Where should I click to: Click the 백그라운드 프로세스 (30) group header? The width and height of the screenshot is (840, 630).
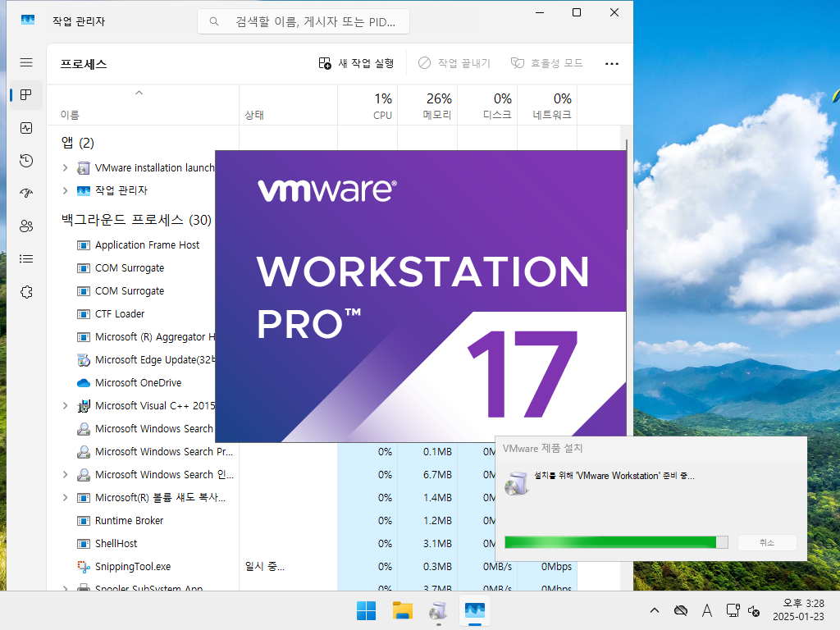(137, 220)
